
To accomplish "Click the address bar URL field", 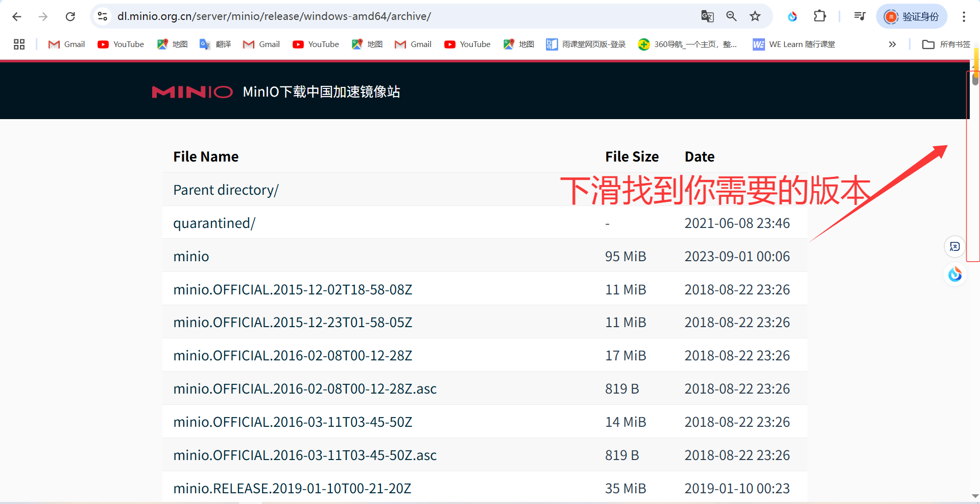I will pyautogui.click(x=403, y=16).
